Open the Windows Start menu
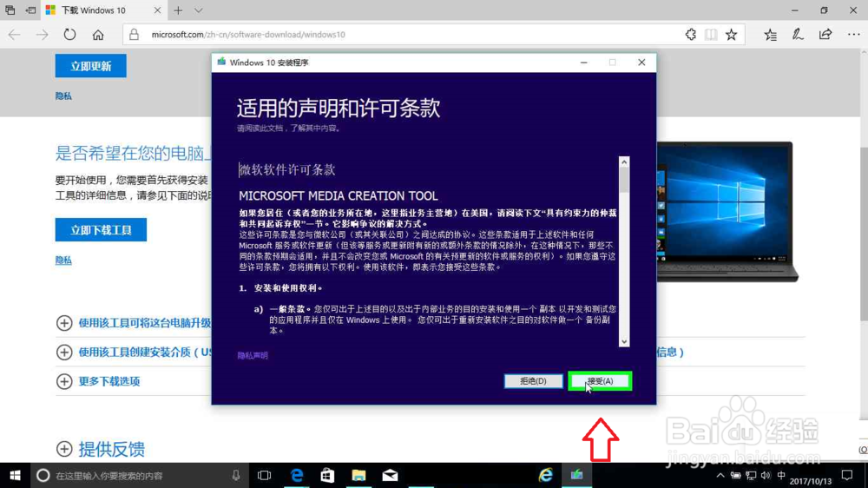This screenshot has height=488, width=868. [x=15, y=475]
